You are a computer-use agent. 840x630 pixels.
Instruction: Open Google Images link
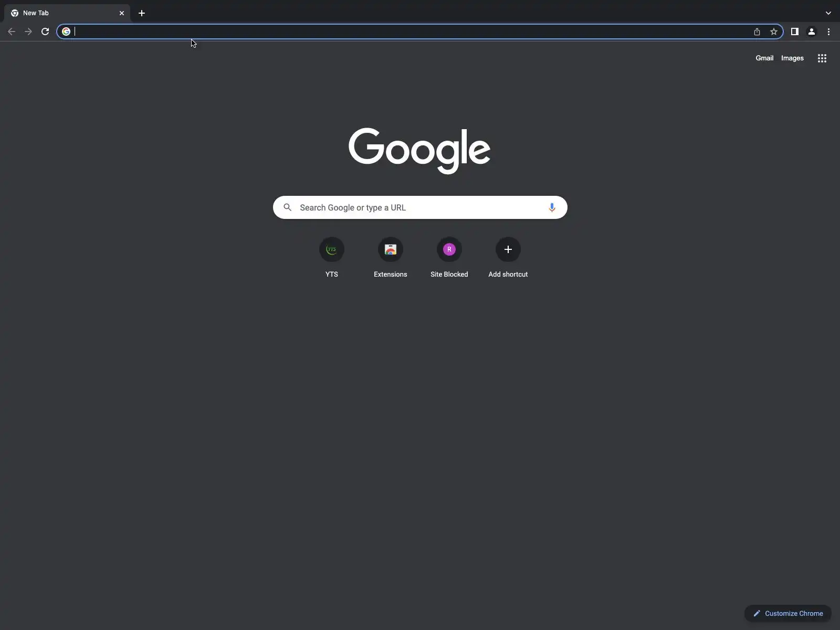point(792,58)
